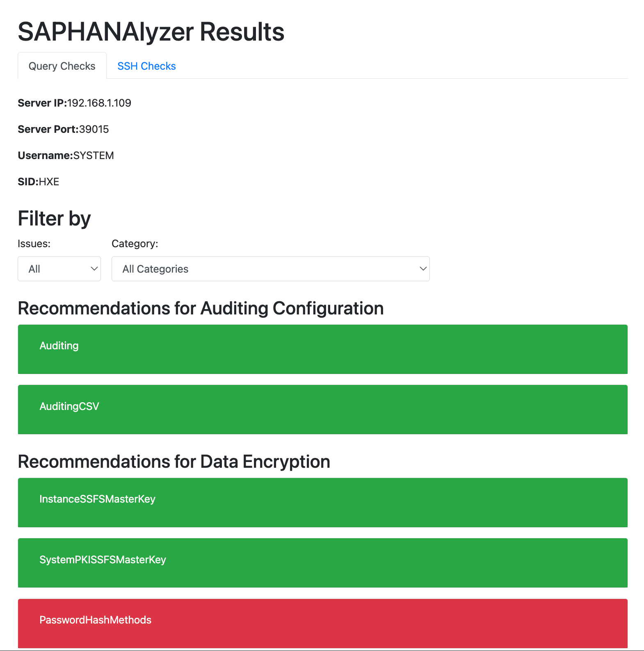Click the Category dropdown chevron arrow
The height and width of the screenshot is (651, 644).
click(x=423, y=269)
